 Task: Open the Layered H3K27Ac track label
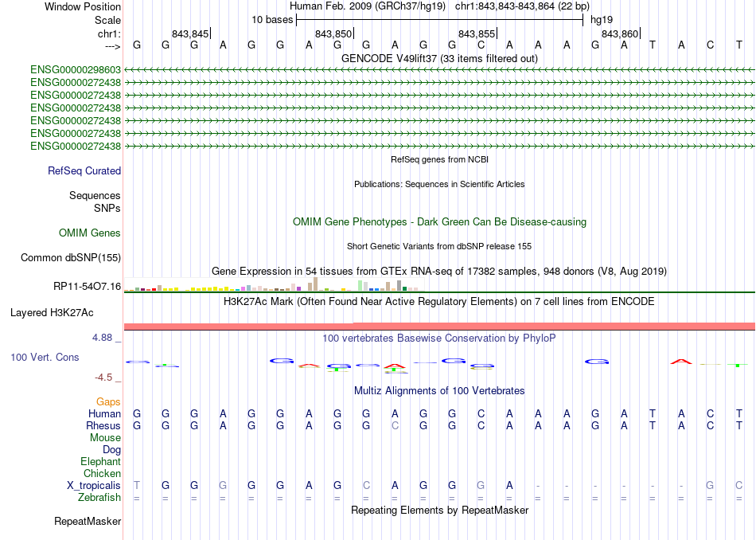(x=52, y=313)
